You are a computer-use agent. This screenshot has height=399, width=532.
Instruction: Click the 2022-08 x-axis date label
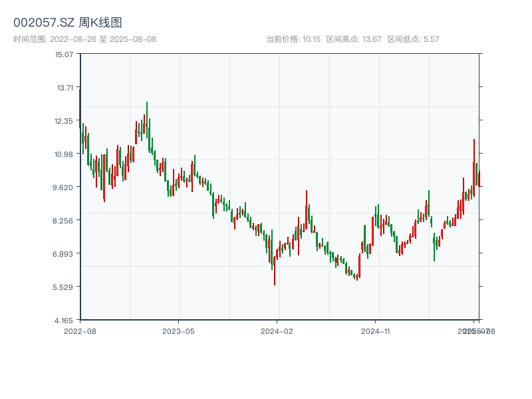(80, 331)
